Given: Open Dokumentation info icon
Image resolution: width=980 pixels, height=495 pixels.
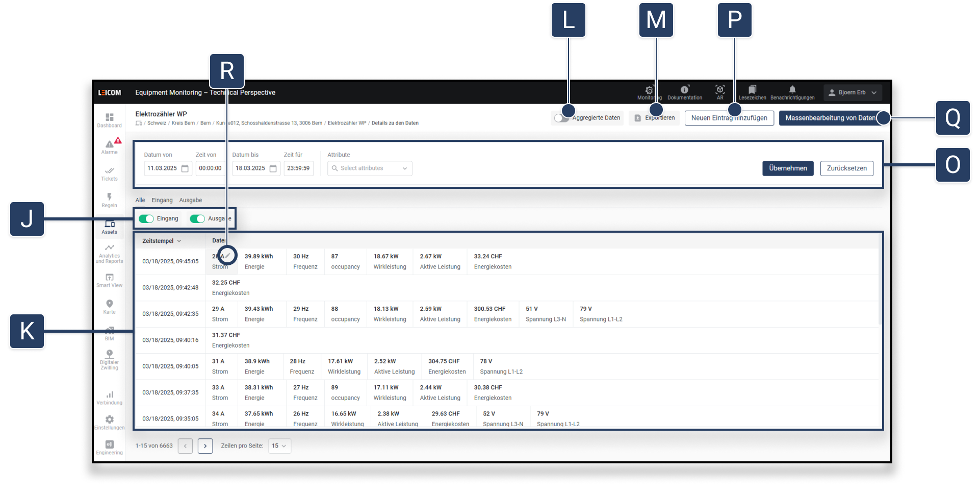Looking at the screenshot, I should coord(684,92).
